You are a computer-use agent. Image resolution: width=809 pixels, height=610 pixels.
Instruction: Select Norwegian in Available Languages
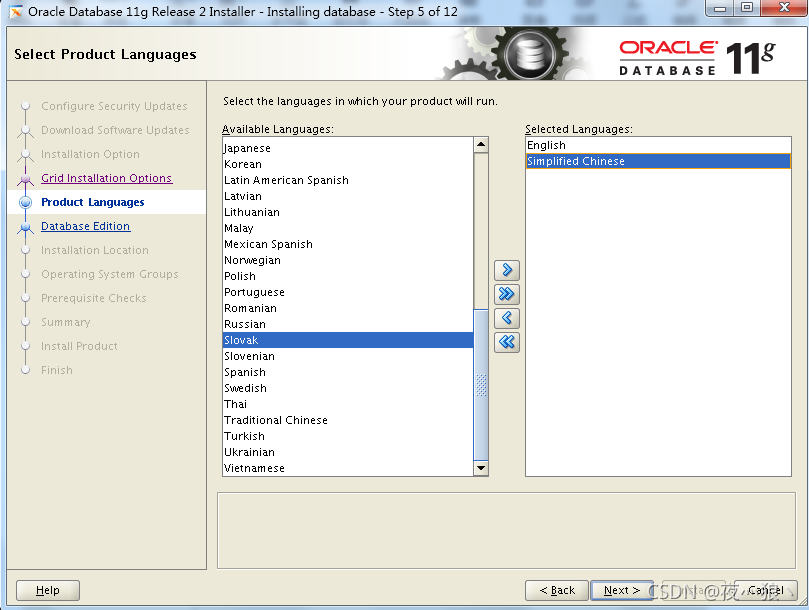pyautogui.click(x=348, y=260)
